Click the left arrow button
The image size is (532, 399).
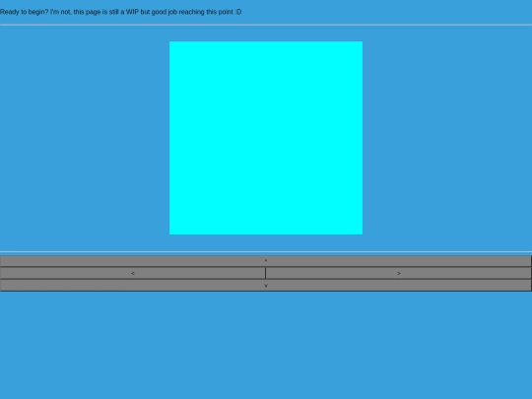click(x=133, y=273)
